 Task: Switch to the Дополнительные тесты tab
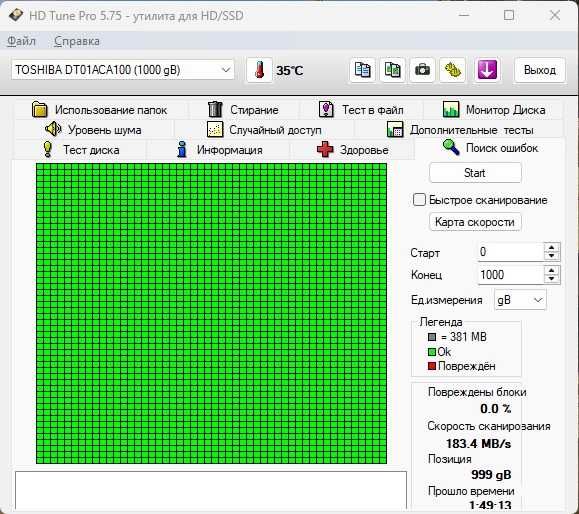tap(460, 130)
